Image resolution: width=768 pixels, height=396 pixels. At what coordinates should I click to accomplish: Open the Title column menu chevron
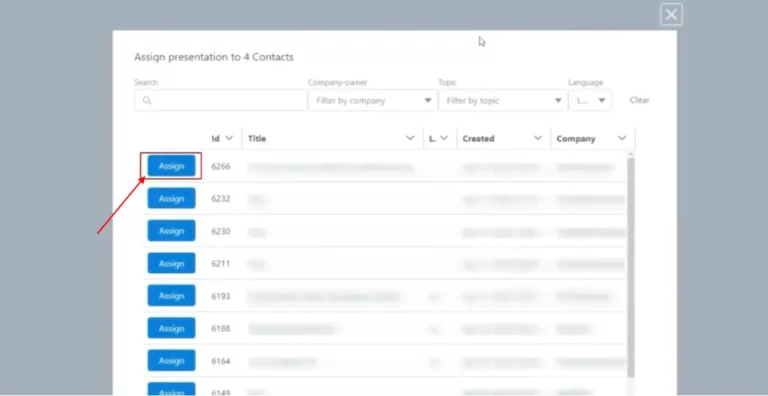click(x=410, y=138)
